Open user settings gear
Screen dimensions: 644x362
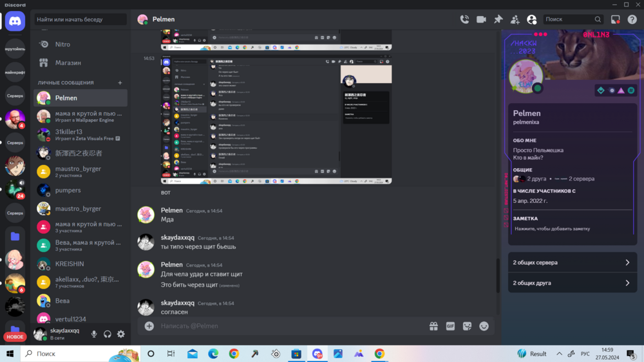click(121, 334)
